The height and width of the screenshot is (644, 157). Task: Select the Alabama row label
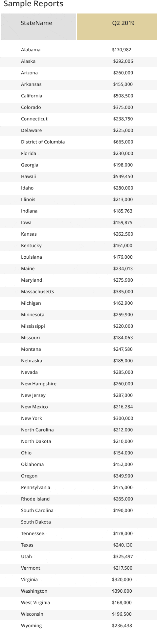pyautogui.click(x=31, y=50)
